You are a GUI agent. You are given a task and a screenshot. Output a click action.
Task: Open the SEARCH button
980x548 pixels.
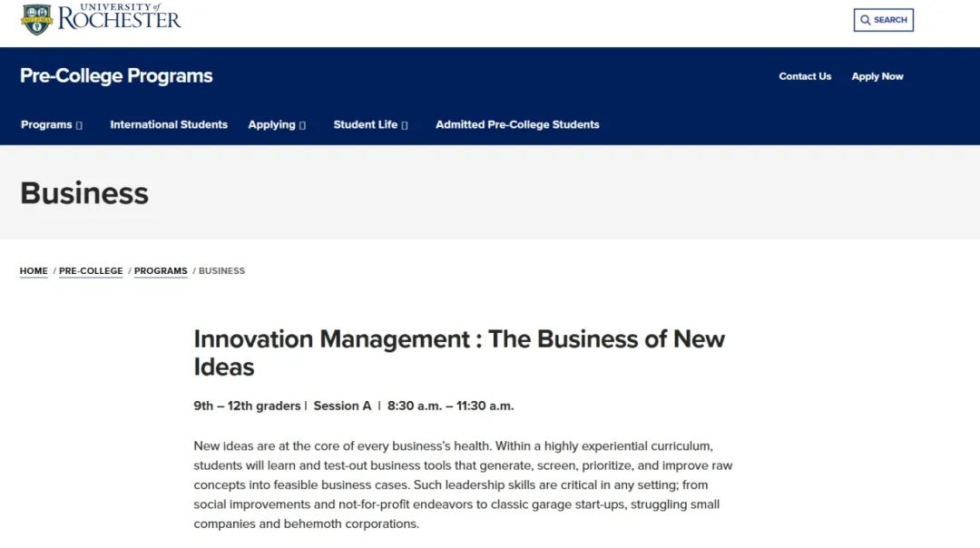point(883,20)
